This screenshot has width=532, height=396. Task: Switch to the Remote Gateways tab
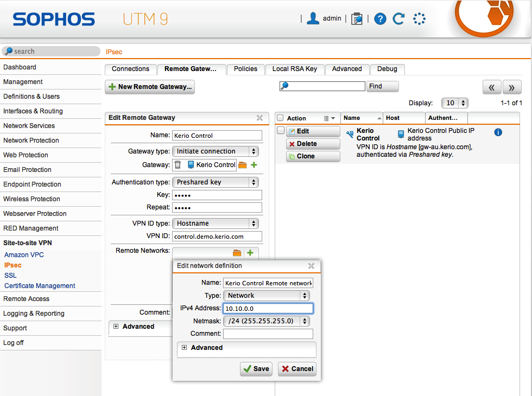[x=191, y=69]
